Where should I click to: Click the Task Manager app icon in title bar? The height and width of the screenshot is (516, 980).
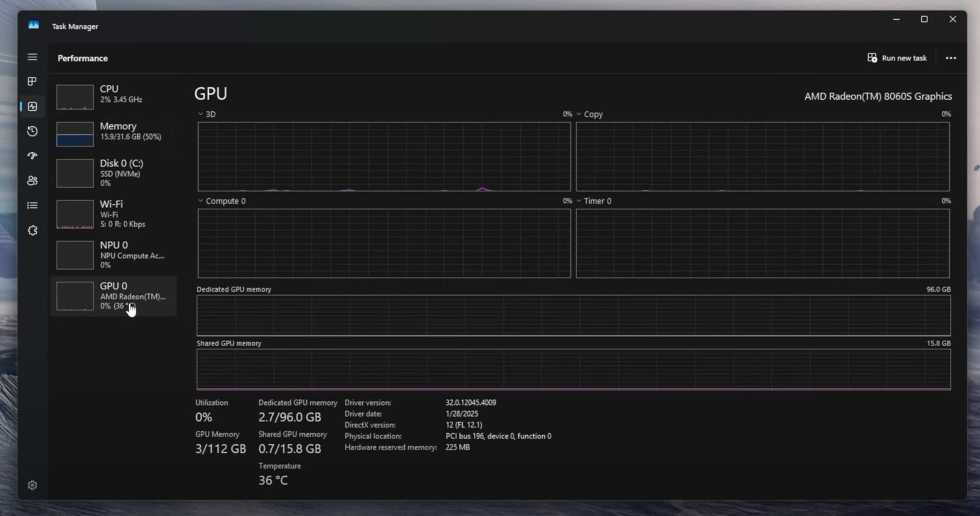pyautogui.click(x=33, y=25)
